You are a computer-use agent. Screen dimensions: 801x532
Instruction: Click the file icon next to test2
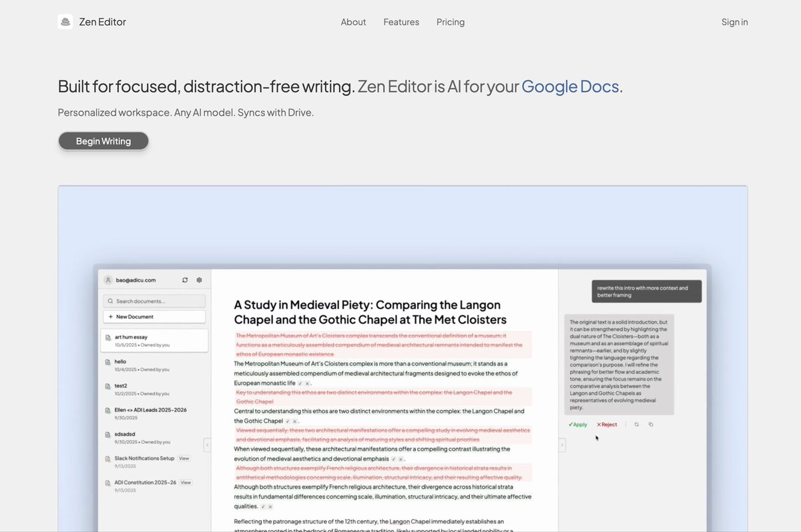108,386
